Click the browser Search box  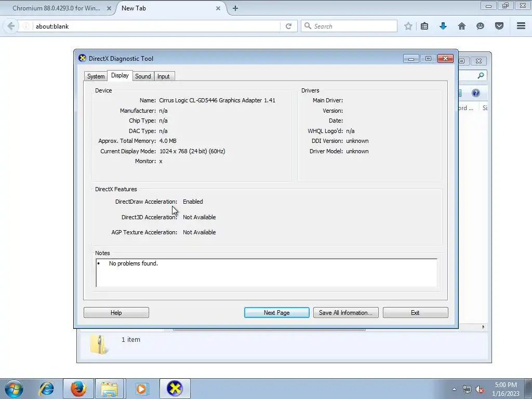pyautogui.click(x=349, y=26)
